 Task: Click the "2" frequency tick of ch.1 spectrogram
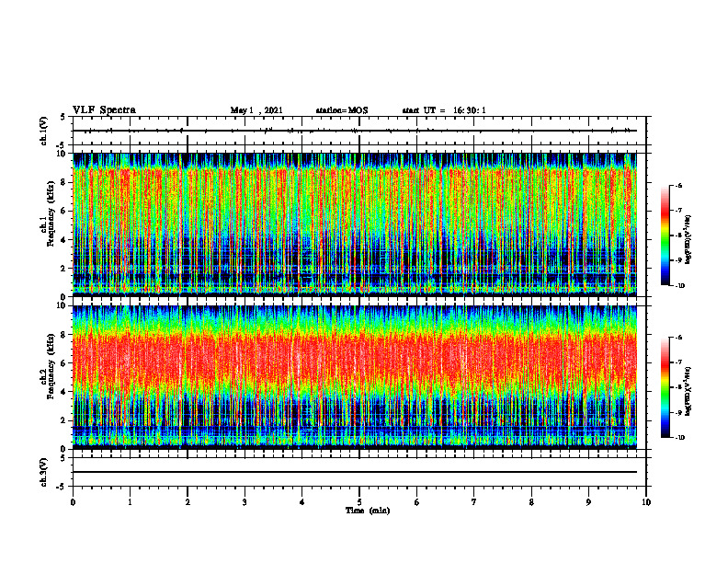[64, 268]
